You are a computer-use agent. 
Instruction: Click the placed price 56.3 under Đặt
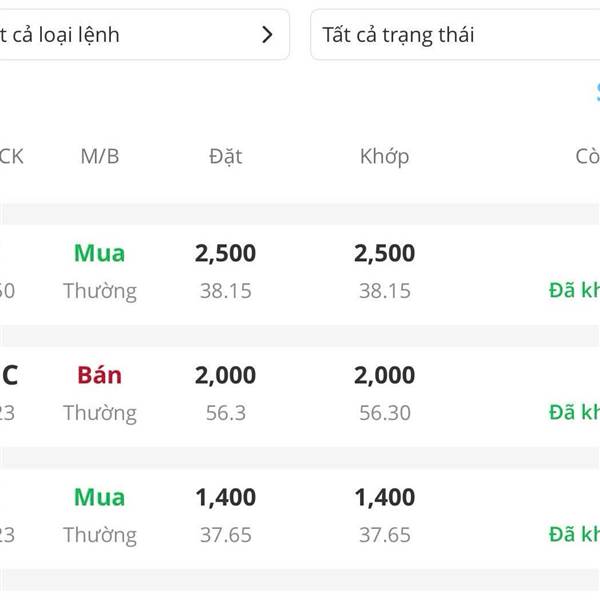click(x=225, y=413)
